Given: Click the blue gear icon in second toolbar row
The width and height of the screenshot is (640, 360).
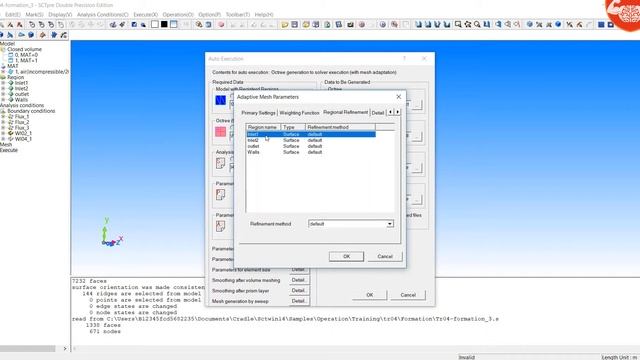Looking at the screenshot, I should click(x=54, y=35).
